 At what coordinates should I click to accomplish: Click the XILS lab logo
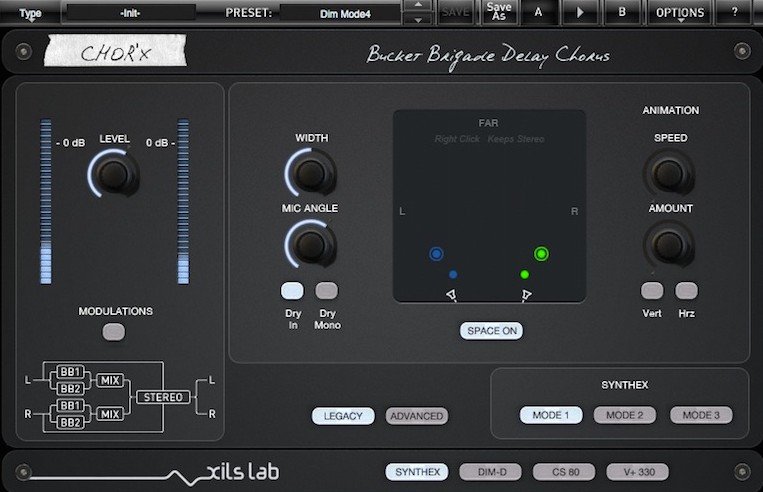pos(242,471)
